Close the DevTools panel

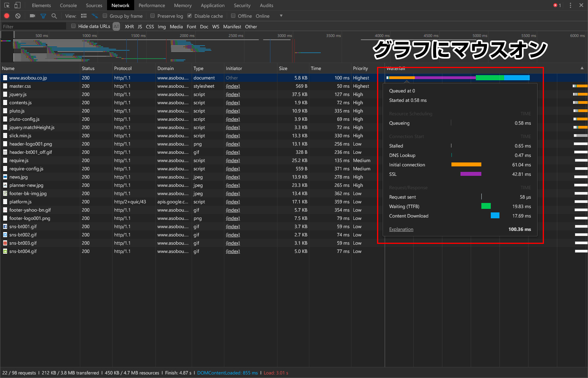pos(581,6)
